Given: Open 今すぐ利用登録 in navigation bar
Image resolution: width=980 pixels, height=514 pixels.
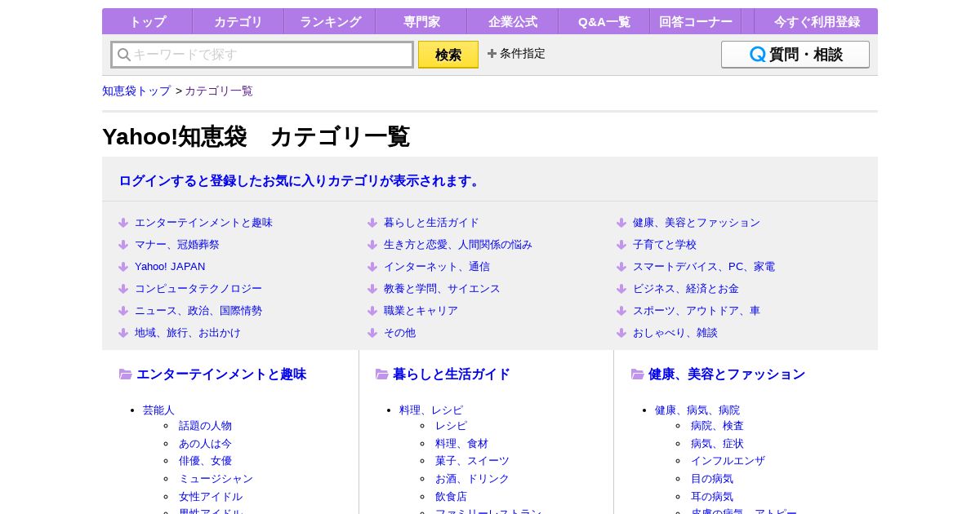Looking at the screenshot, I should tap(817, 22).
